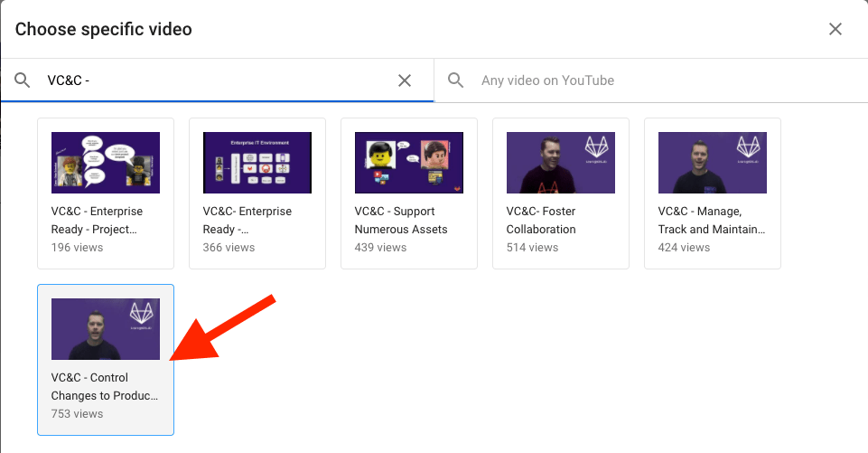The width and height of the screenshot is (868, 453).
Task: Click the 'VC&C - Manage, Track and Maintain…' title
Action: pos(712,220)
